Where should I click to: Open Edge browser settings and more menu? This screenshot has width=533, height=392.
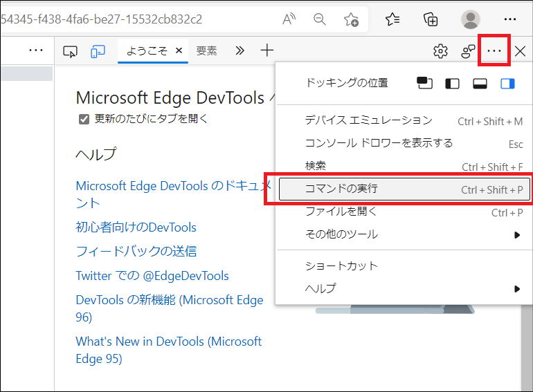point(510,19)
